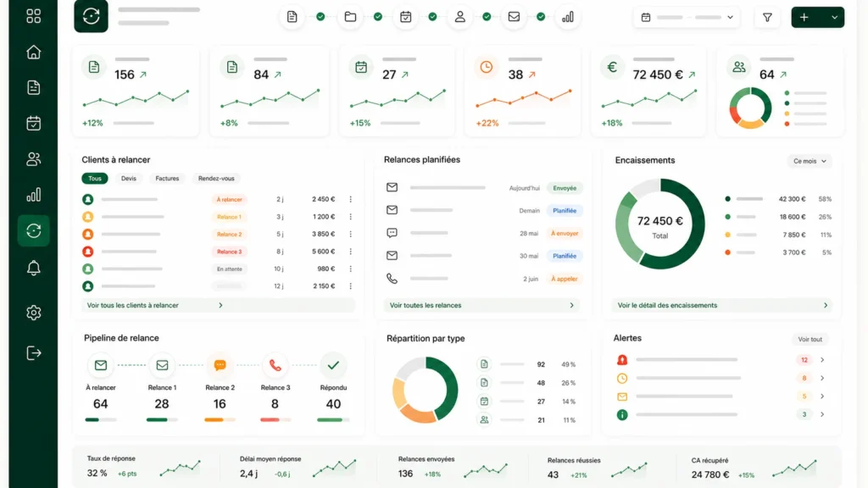Image resolution: width=868 pixels, height=488 pixels.
Task: Click the bar chart step icon in top stepper
Action: [567, 17]
